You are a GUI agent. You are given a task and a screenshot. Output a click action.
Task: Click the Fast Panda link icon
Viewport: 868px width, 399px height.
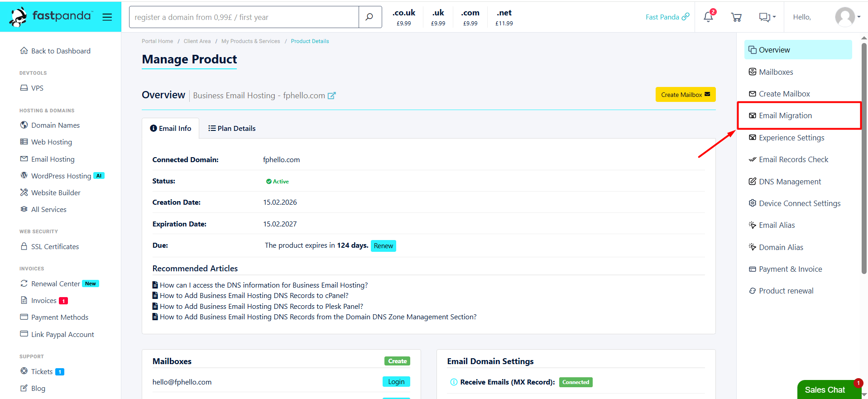686,17
